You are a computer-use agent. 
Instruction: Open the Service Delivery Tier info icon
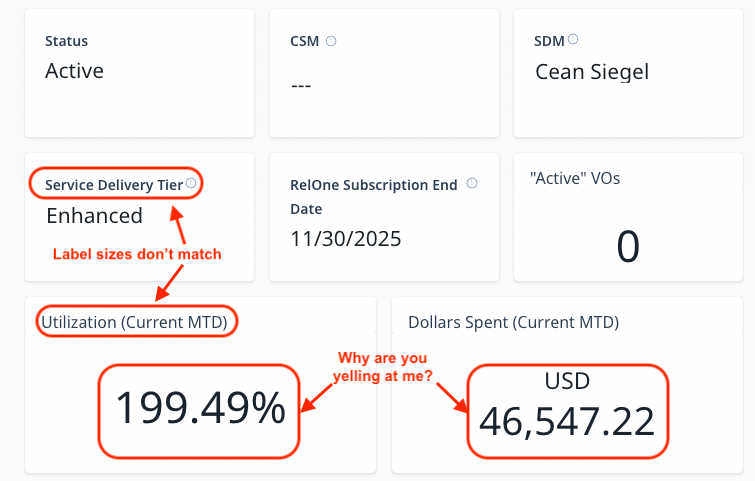(191, 183)
